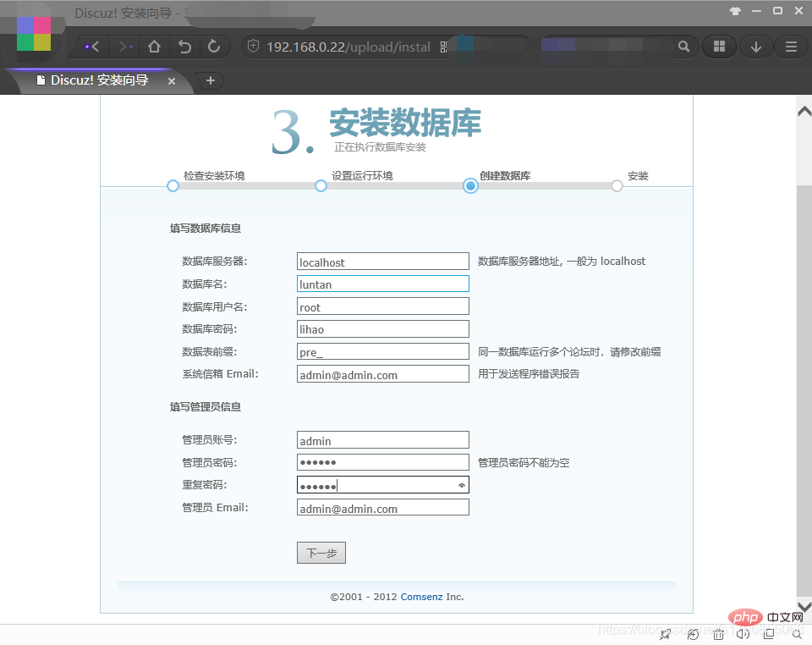Close the Discuz! 安装向导 tab
Image resolution: width=812 pixels, height=645 pixels.
pos(172,80)
